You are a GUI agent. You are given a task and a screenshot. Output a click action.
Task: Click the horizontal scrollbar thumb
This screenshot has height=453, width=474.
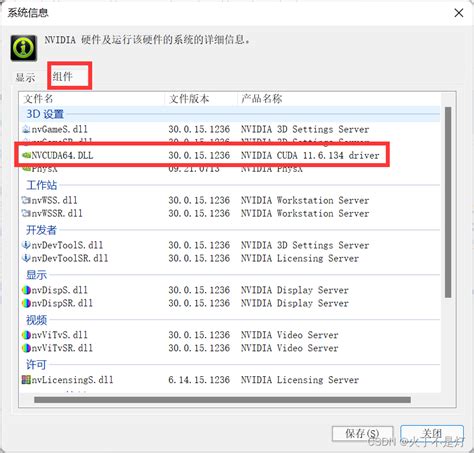tap(222, 400)
